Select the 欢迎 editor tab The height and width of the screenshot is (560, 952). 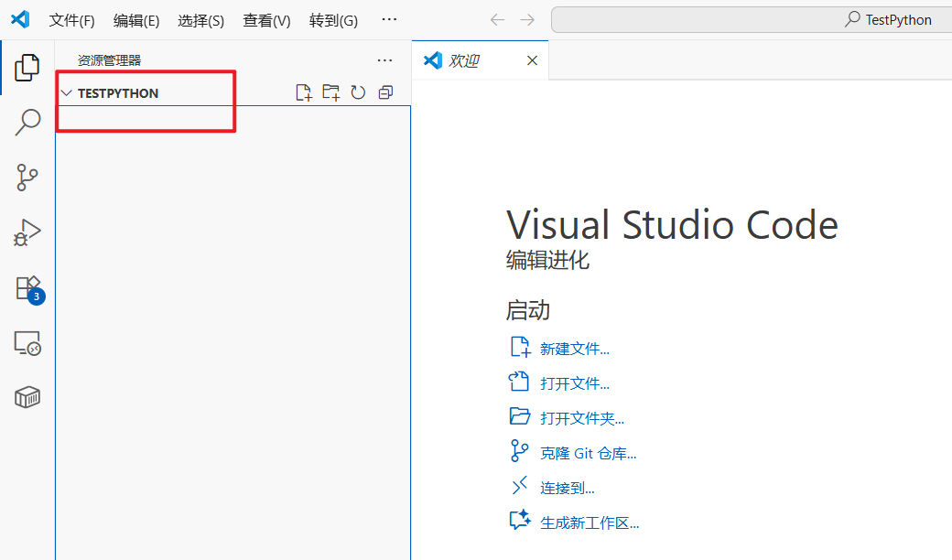[480, 60]
